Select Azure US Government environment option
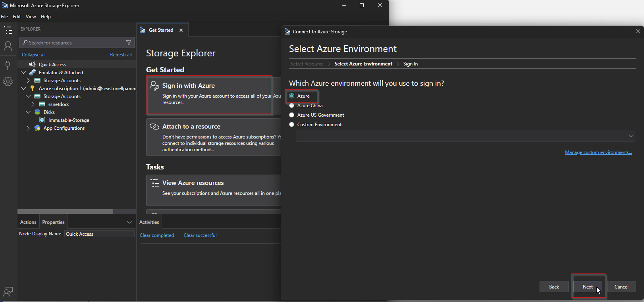Screen dimensions: 644x302 tap(292, 115)
